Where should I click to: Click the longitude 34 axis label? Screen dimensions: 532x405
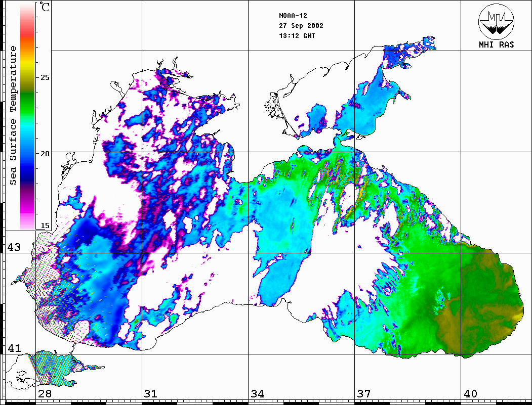256,394
